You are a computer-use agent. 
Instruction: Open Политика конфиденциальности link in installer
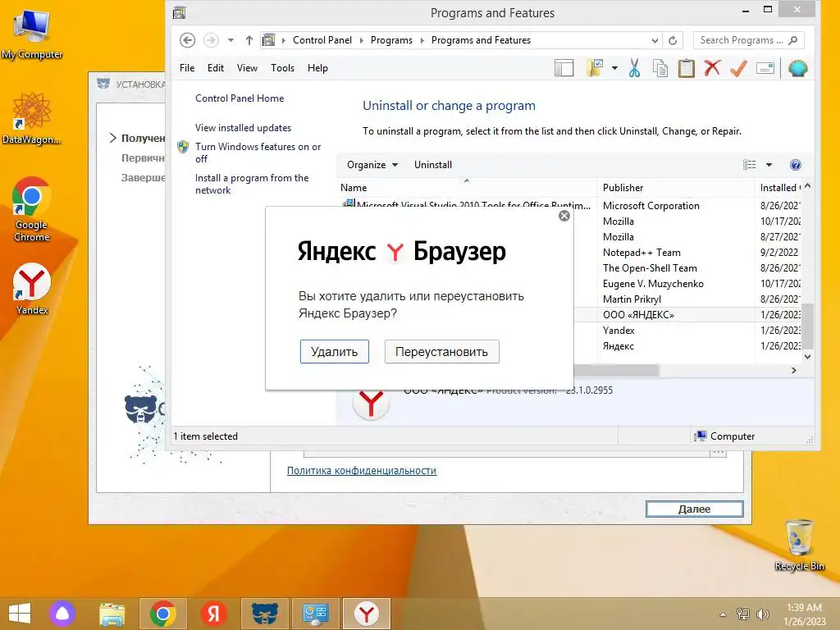(362, 470)
